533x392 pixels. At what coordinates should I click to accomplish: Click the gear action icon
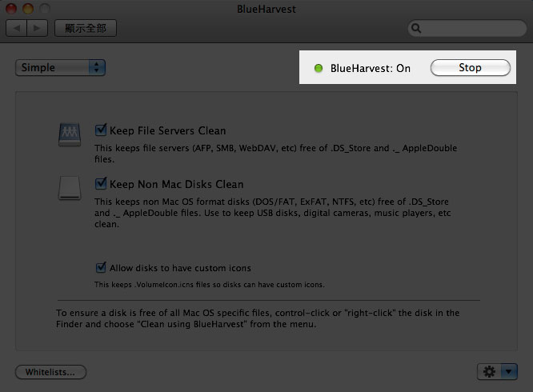[x=489, y=372]
